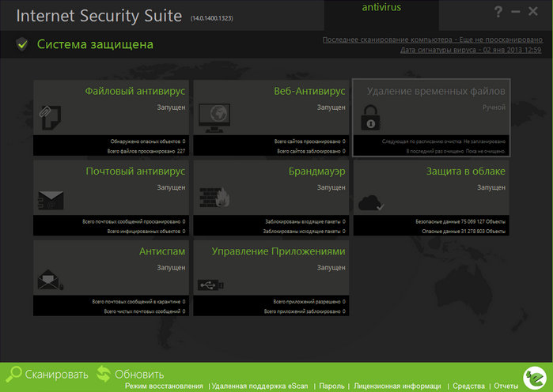The height and width of the screenshot is (392, 553).
Task: Open the Mail Antivirus envelope icon
Action: click(51, 201)
